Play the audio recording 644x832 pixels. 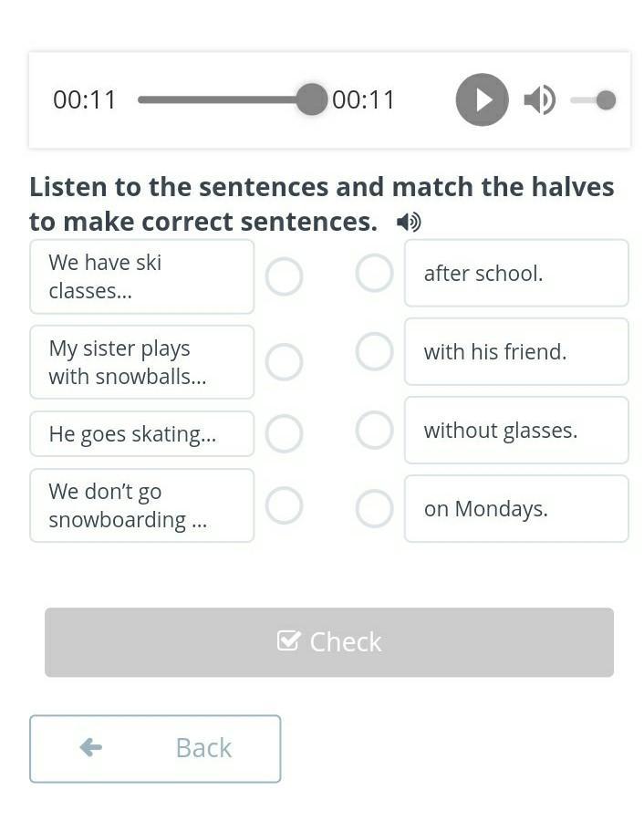click(482, 99)
